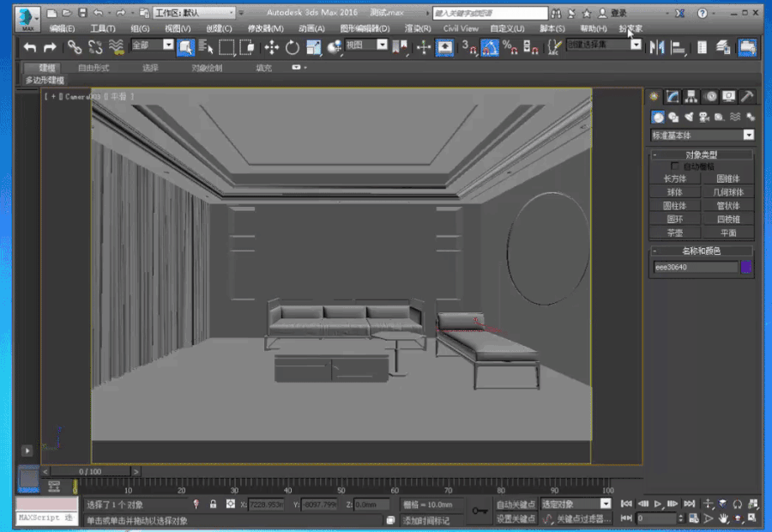Toggle Window/Crossing selection mode
The image size is (772, 532).
tap(247, 47)
